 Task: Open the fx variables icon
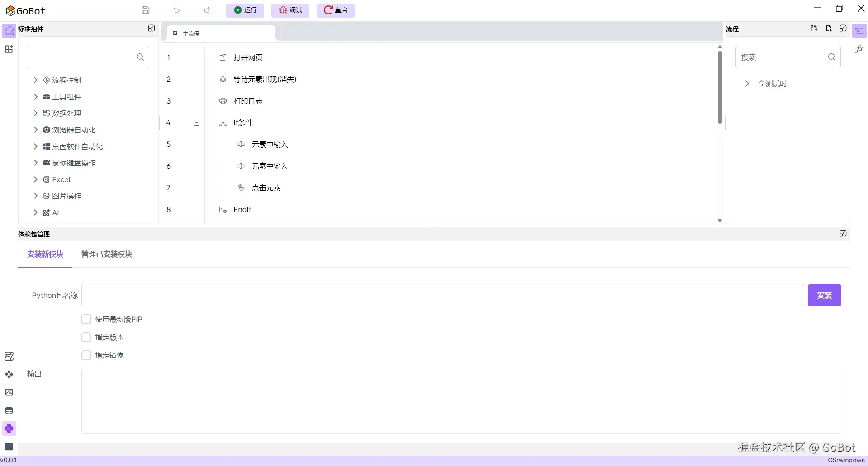tap(859, 49)
